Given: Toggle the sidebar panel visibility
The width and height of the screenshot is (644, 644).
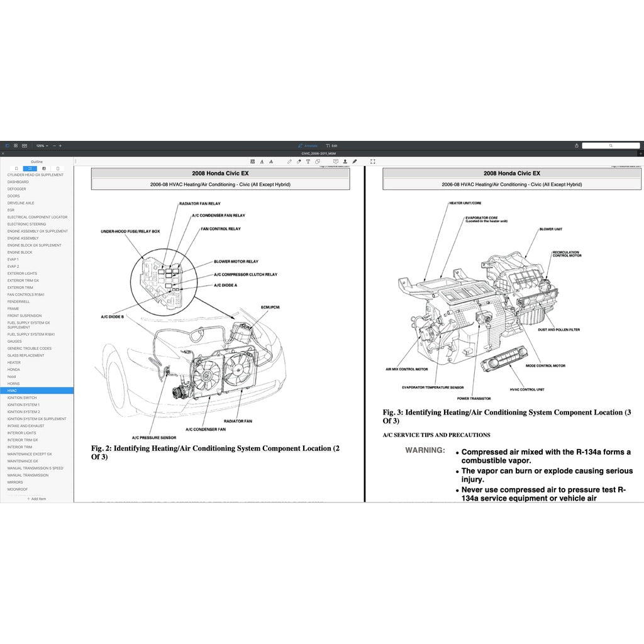Looking at the screenshot, I should tap(7, 145).
